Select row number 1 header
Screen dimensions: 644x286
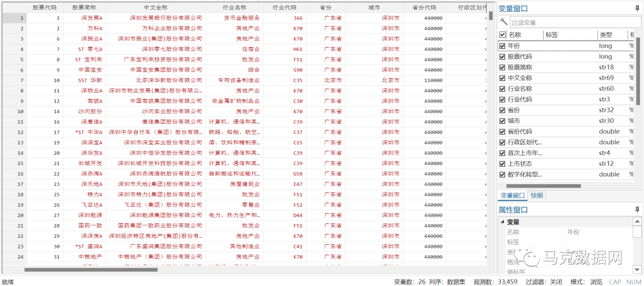pyautogui.click(x=14, y=18)
